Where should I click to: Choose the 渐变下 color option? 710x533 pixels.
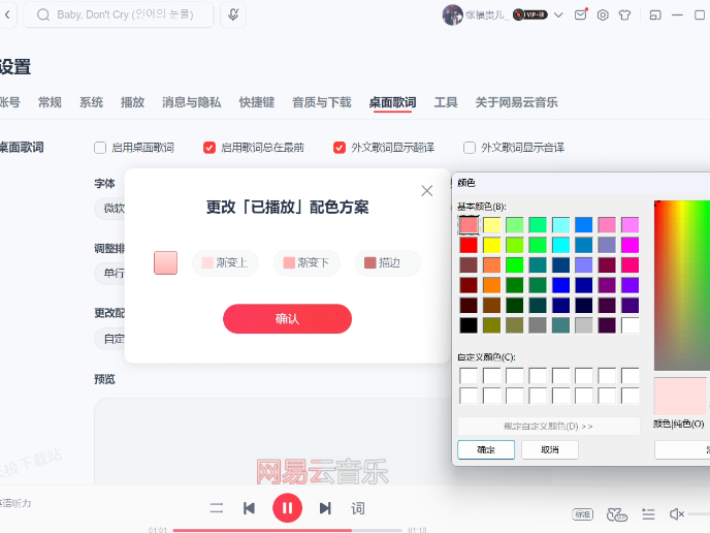pyautogui.click(x=307, y=263)
